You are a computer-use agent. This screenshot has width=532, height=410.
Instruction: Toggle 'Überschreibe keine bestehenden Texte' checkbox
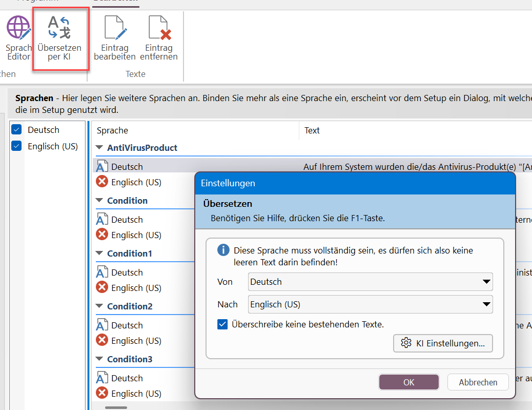222,324
